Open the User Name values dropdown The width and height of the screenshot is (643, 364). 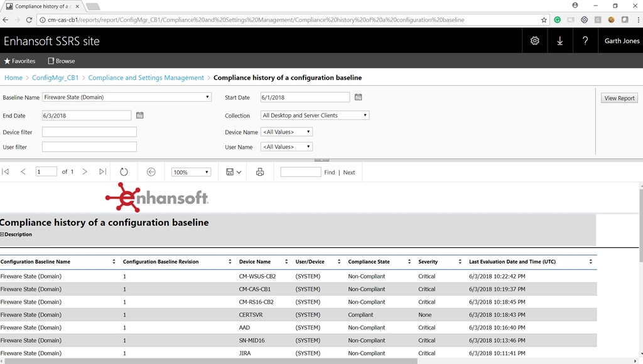286,147
